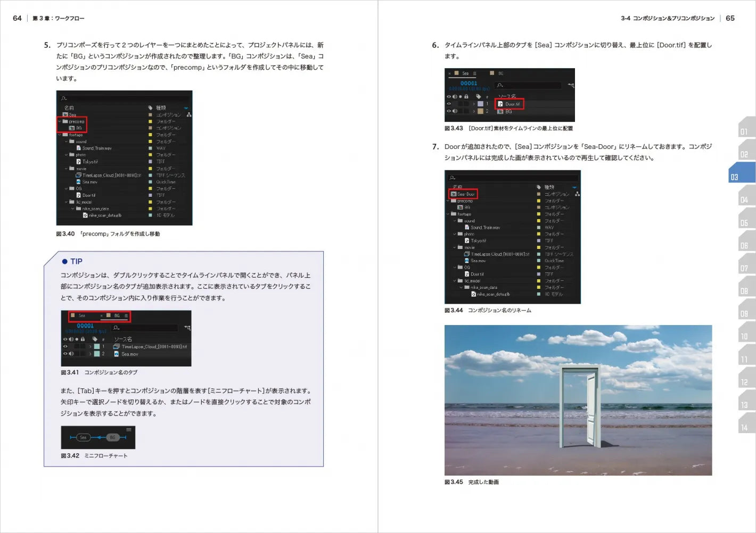Open the mini-flowchart panel's hamburger menu
756x533 pixels.
point(129,430)
